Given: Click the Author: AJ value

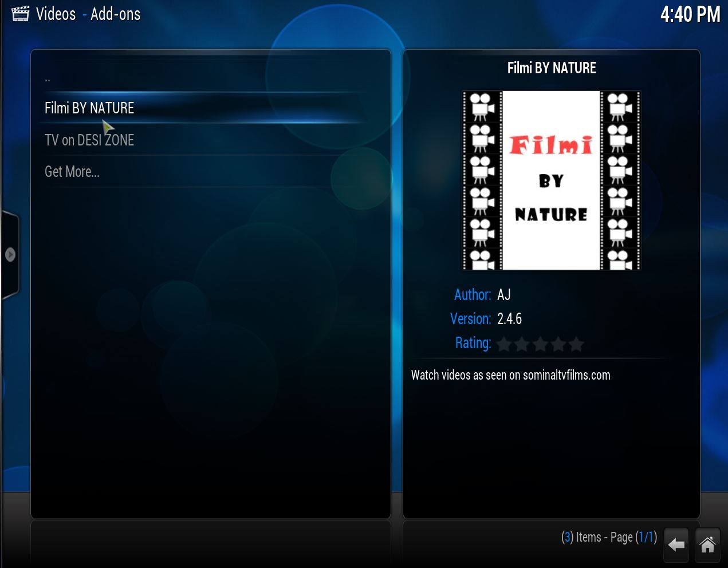Looking at the screenshot, I should click(504, 295).
